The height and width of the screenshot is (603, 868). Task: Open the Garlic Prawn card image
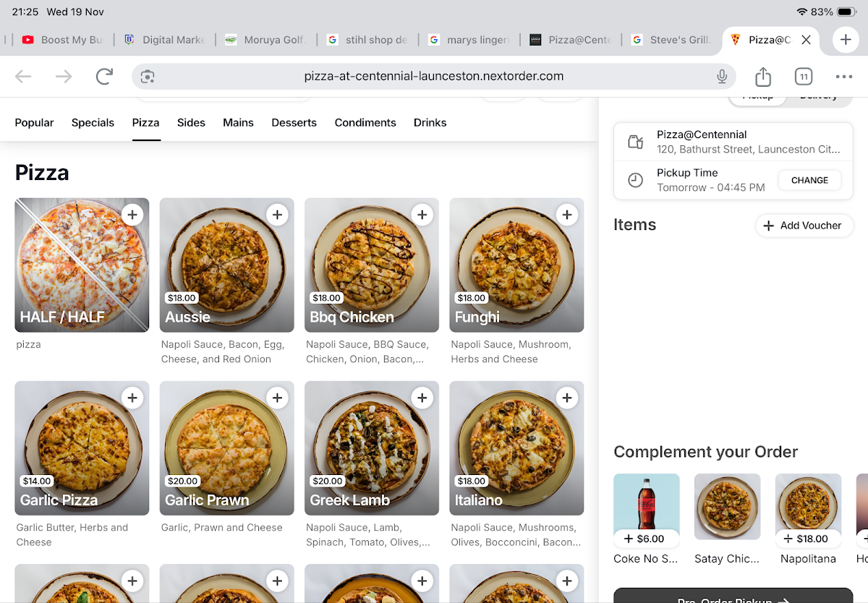(x=226, y=448)
